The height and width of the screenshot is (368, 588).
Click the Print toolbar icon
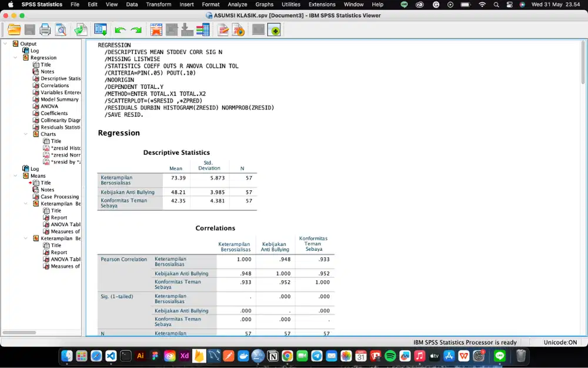[45, 29]
